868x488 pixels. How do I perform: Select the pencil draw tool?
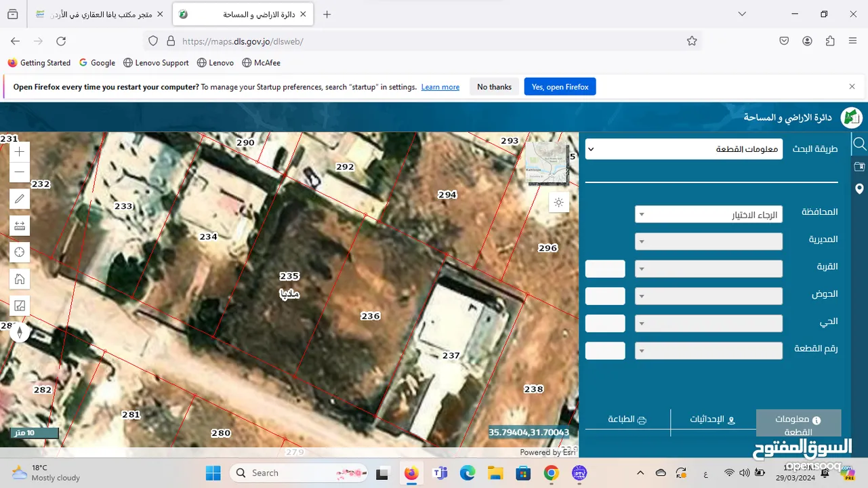[x=20, y=199]
